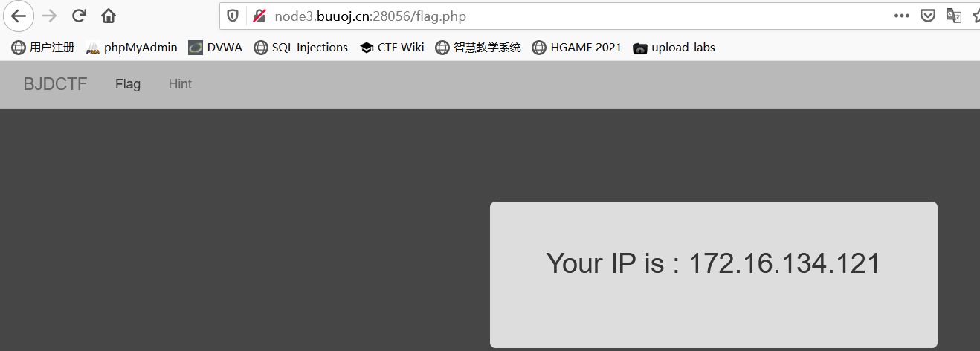The height and width of the screenshot is (351, 980).
Task: Open the tracking protection shield icon
Action: [233, 16]
